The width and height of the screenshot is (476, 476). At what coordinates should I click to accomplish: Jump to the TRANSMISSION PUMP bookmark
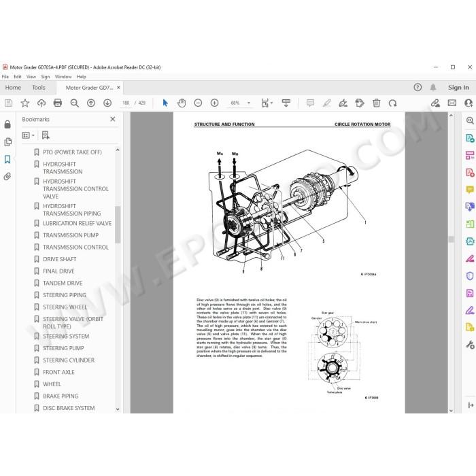[71, 235]
